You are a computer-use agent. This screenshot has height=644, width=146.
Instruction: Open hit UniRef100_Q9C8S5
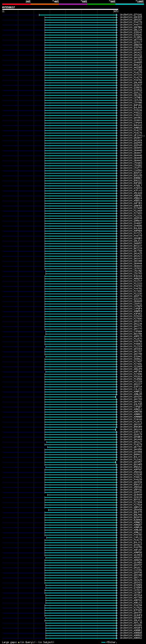tap(131, 17)
